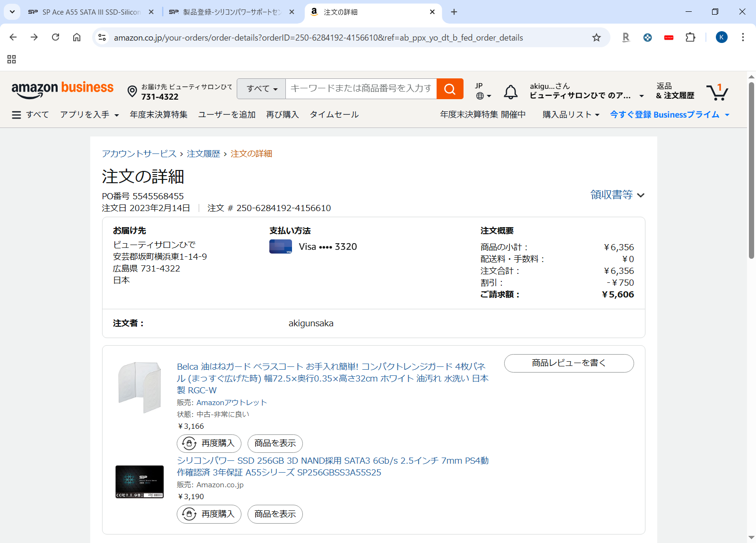Click 商品レビューを書く button
Screen dimensions: 756x543
pos(568,363)
